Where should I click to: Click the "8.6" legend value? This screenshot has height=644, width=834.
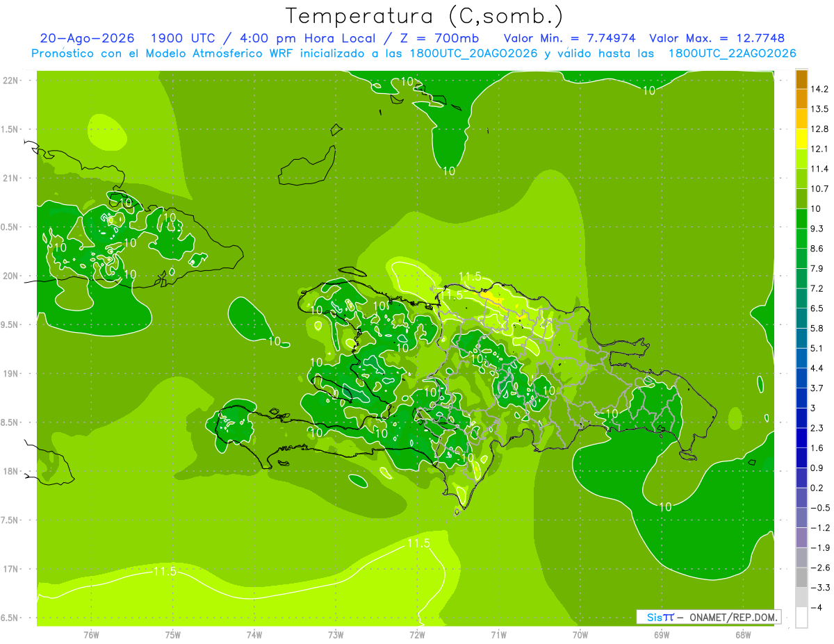click(817, 249)
